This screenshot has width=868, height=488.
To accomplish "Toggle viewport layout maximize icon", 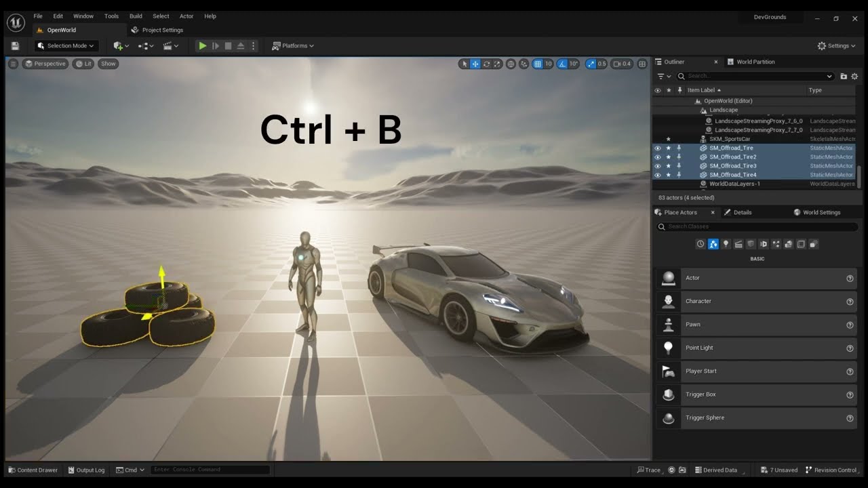I will 642,64.
